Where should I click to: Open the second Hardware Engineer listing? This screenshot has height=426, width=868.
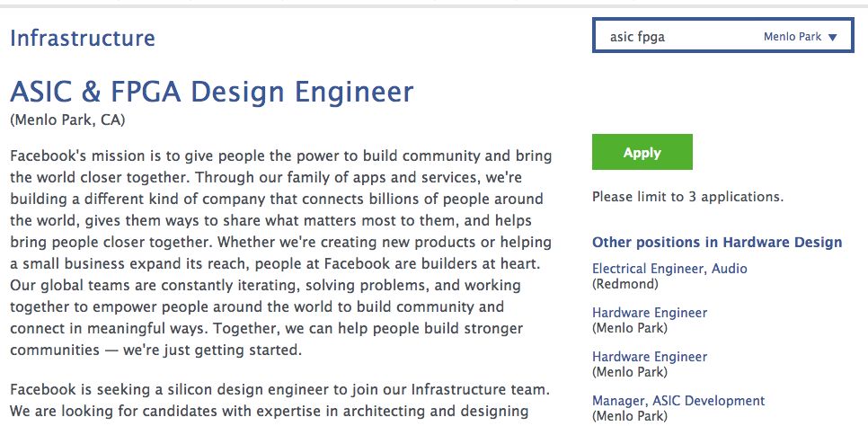(650, 357)
